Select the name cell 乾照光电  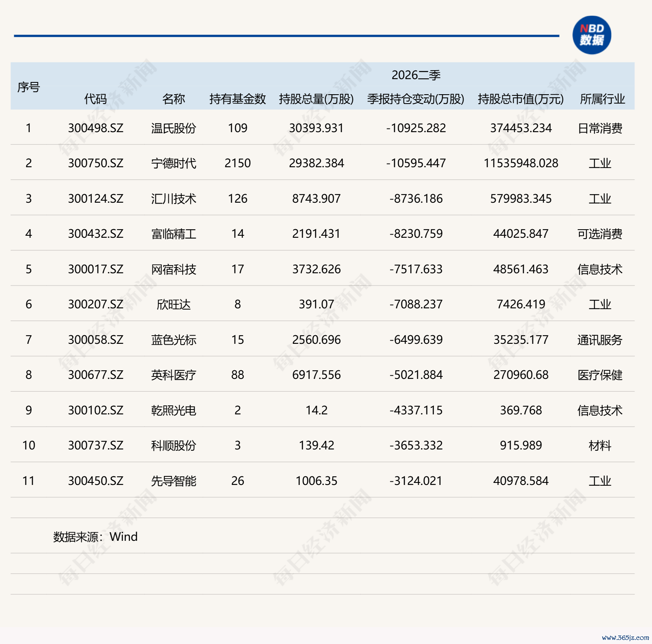tap(174, 410)
